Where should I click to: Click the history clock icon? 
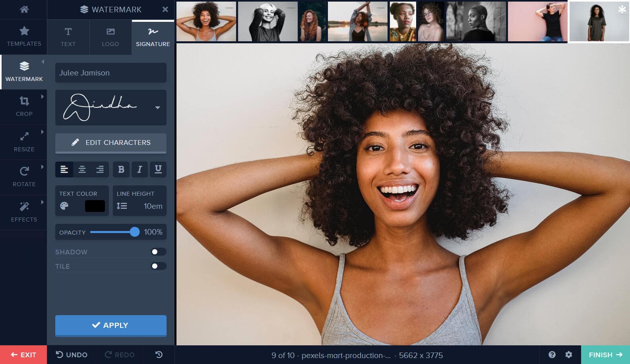tap(159, 354)
